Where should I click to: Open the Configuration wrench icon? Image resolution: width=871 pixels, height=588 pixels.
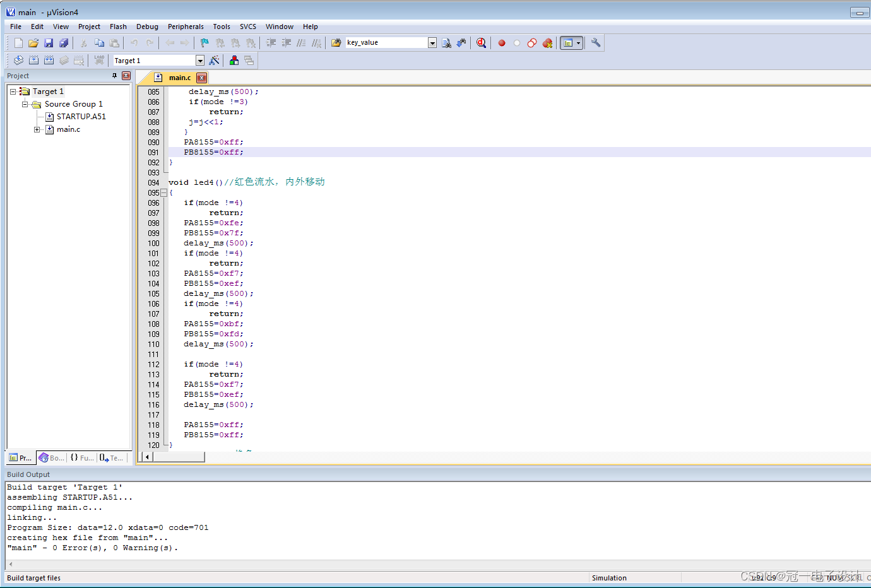[x=595, y=43]
